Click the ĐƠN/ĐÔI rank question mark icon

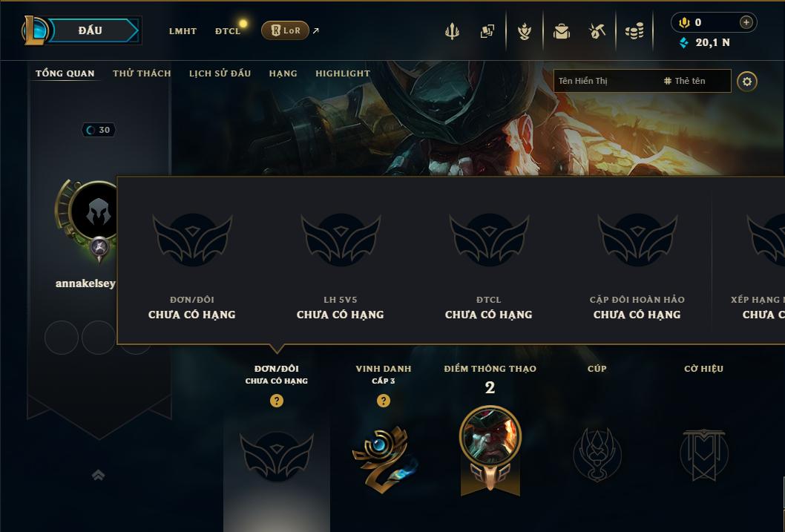(x=276, y=401)
